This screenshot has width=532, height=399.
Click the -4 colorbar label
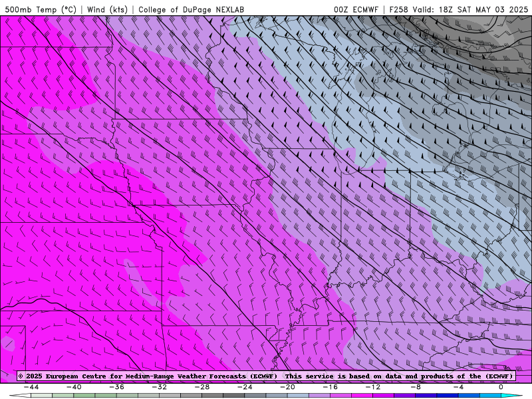pyautogui.click(x=458, y=387)
